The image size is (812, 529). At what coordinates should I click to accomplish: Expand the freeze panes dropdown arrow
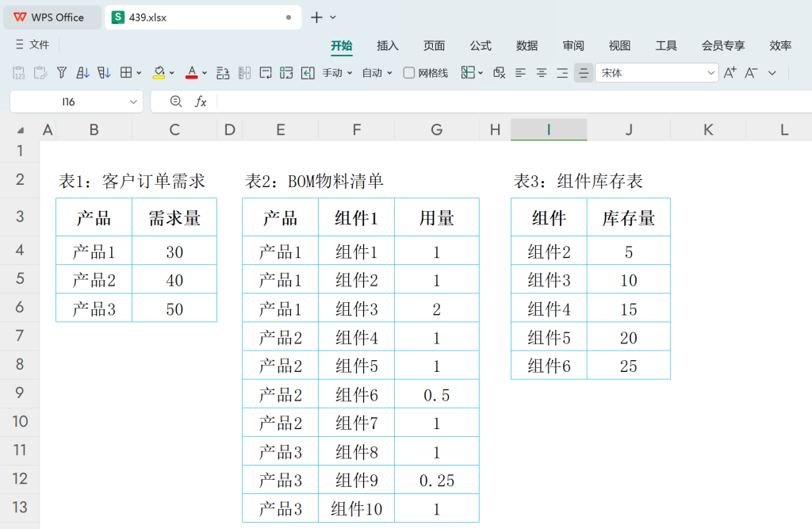click(481, 73)
